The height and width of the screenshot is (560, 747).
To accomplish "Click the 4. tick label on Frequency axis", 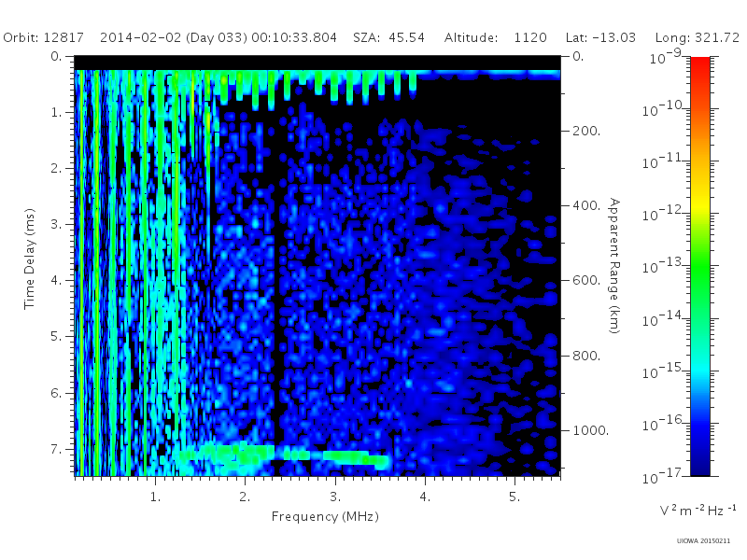I will 425,497.
